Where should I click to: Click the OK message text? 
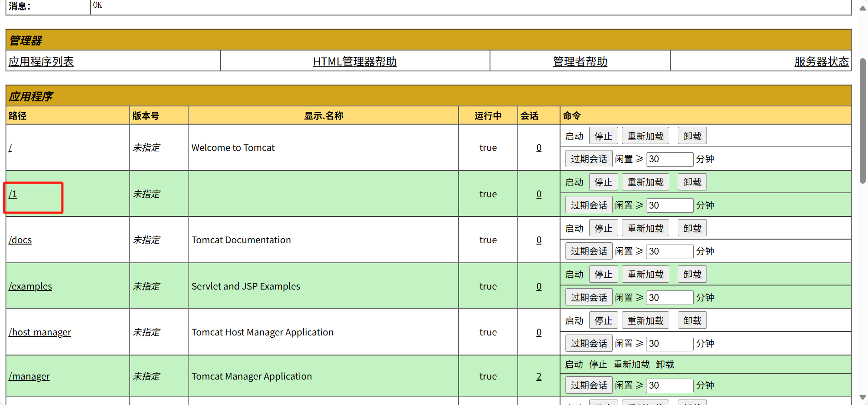coord(97,5)
